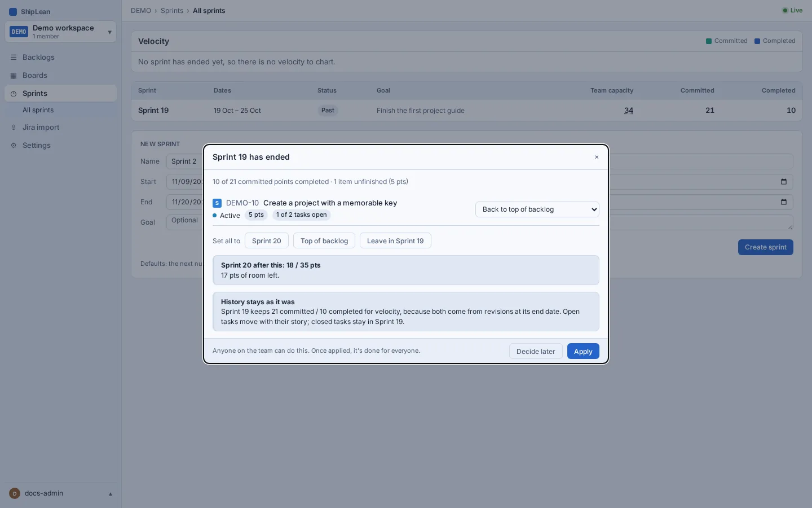Open Boards in the sidebar
Screen dimensions: 812x508
click(x=61, y=76)
